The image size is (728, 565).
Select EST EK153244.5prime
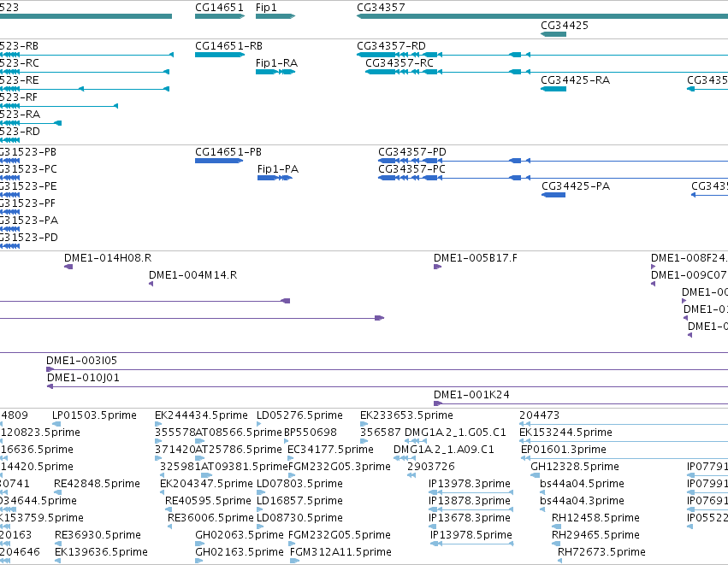(x=565, y=433)
